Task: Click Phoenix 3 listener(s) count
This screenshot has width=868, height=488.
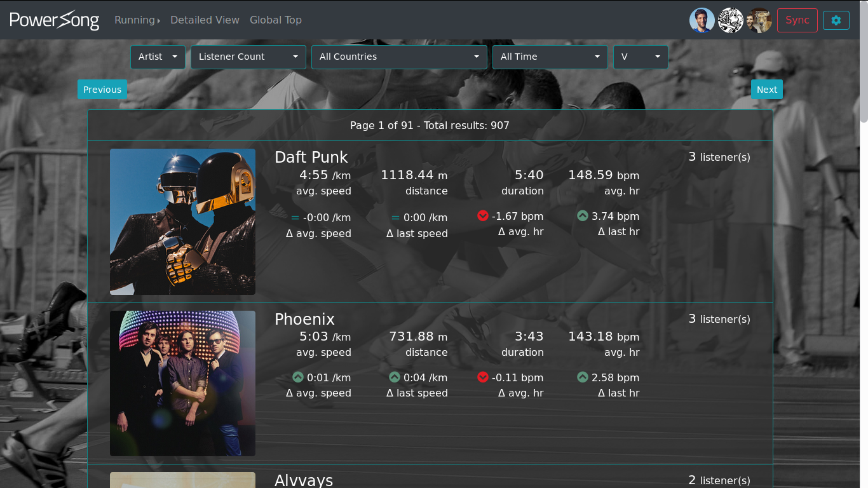Action: tap(719, 319)
